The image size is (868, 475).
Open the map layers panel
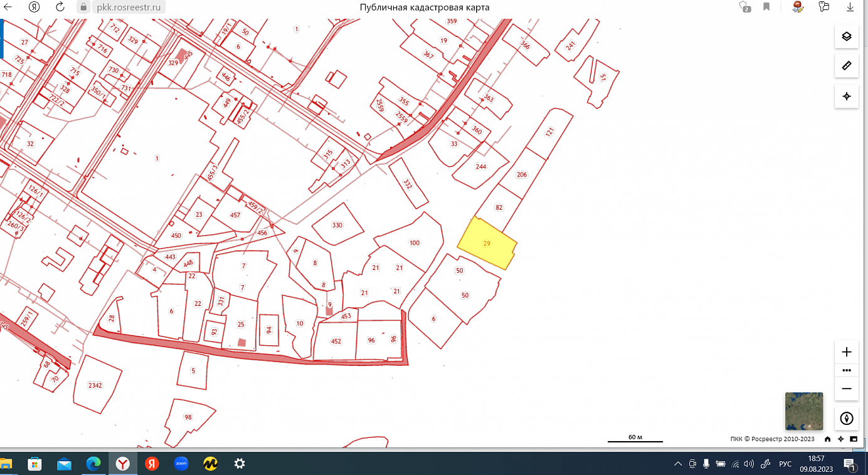click(846, 36)
